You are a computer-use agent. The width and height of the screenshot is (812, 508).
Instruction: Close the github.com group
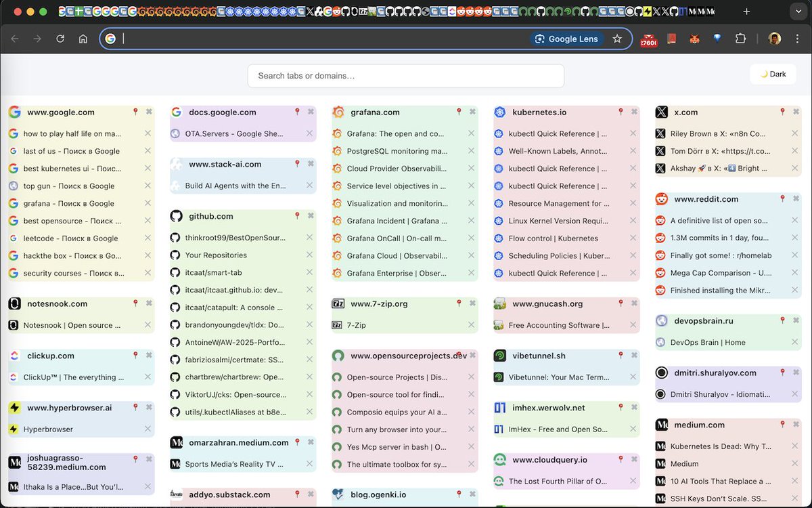311,215
